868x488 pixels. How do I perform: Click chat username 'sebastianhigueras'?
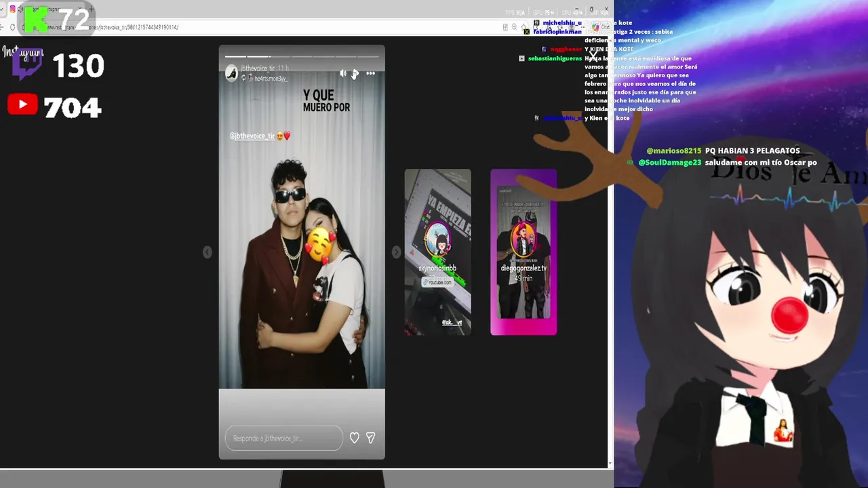(555, 59)
